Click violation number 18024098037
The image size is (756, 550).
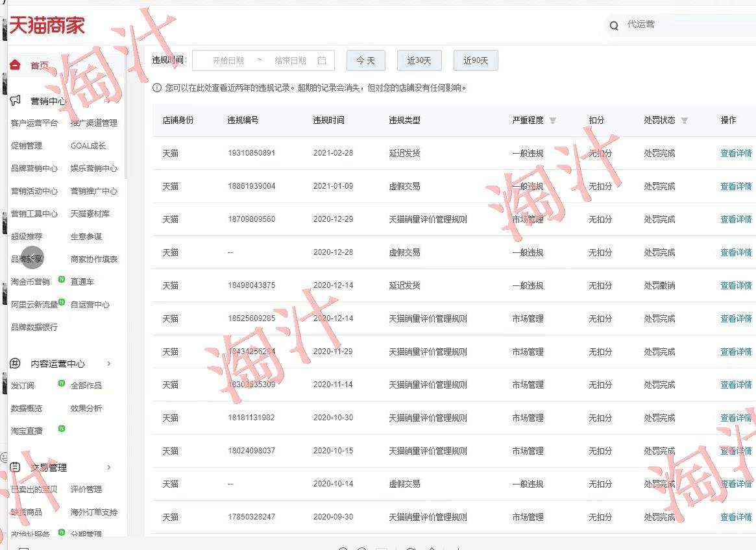click(252, 451)
